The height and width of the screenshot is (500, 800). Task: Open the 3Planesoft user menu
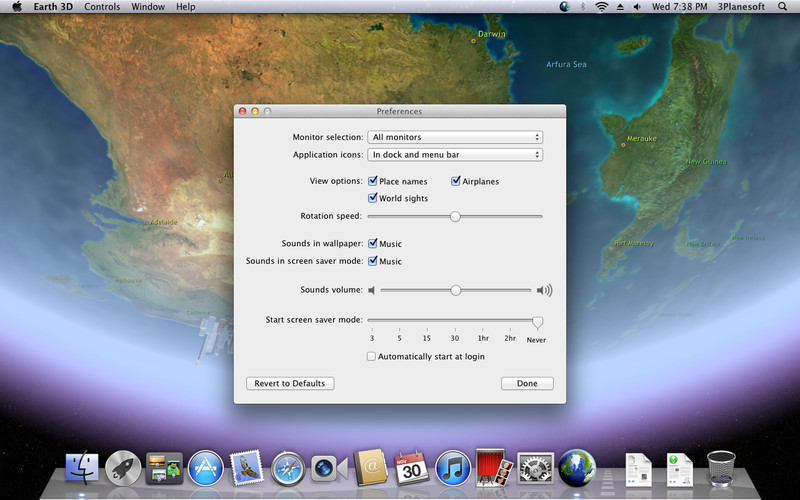741,7
